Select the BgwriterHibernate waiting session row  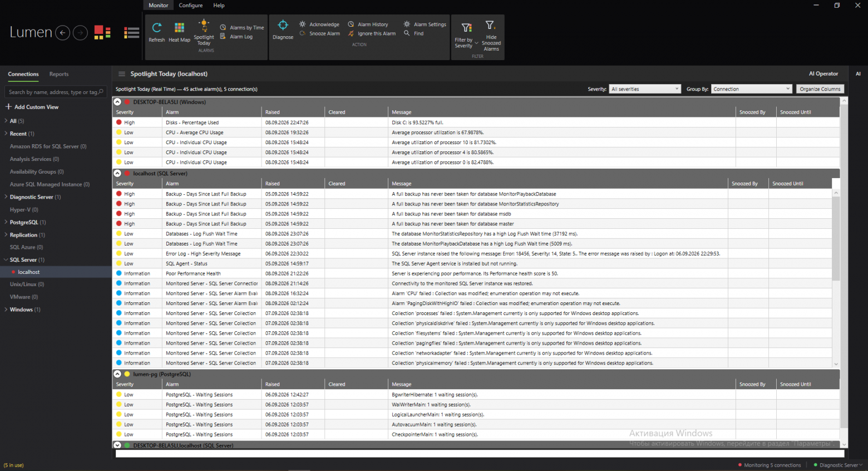pyautogui.click(x=476, y=395)
